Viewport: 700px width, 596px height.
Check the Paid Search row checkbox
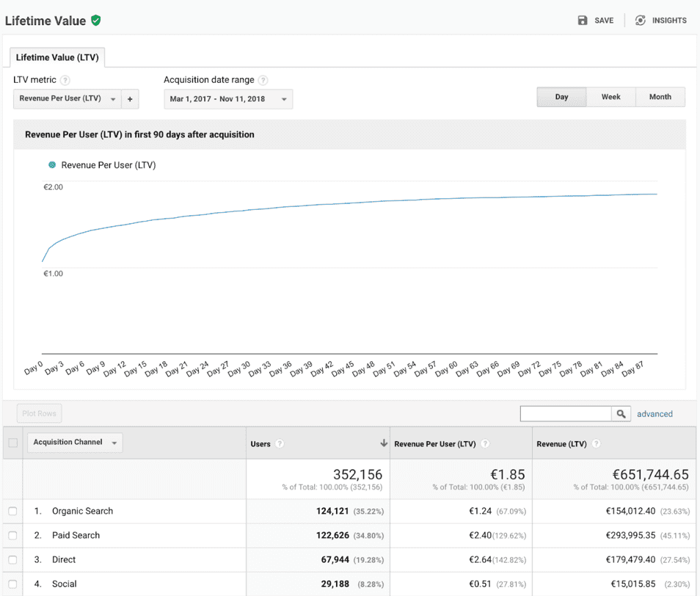pos(12,535)
